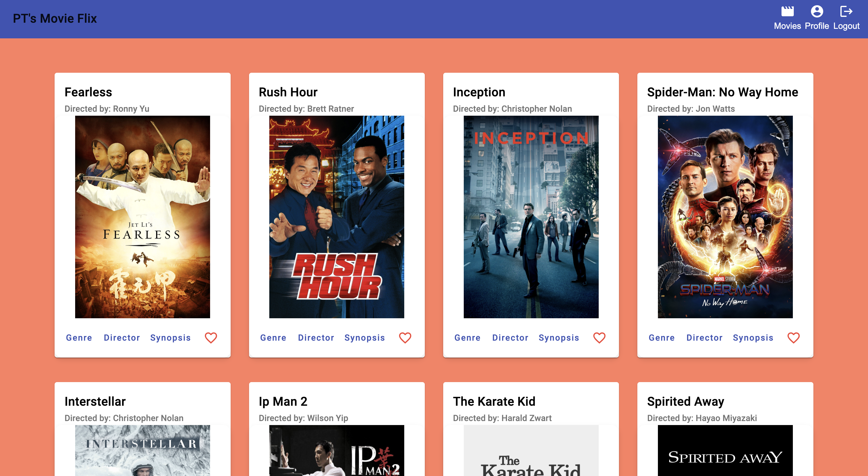Image resolution: width=868 pixels, height=476 pixels.
Task: Click "Directed by: Jon Watts" text
Action: click(x=691, y=109)
